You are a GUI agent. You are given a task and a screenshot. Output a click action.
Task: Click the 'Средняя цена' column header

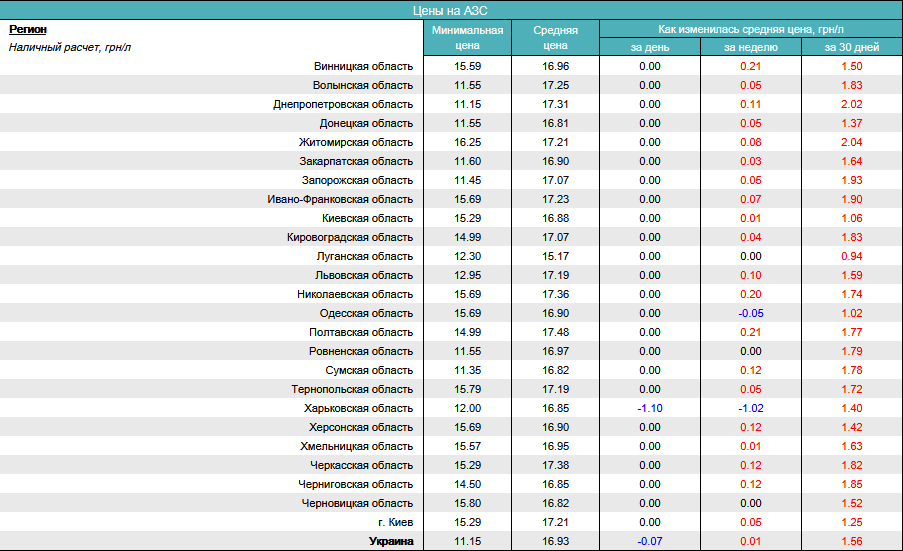click(555, 38)
